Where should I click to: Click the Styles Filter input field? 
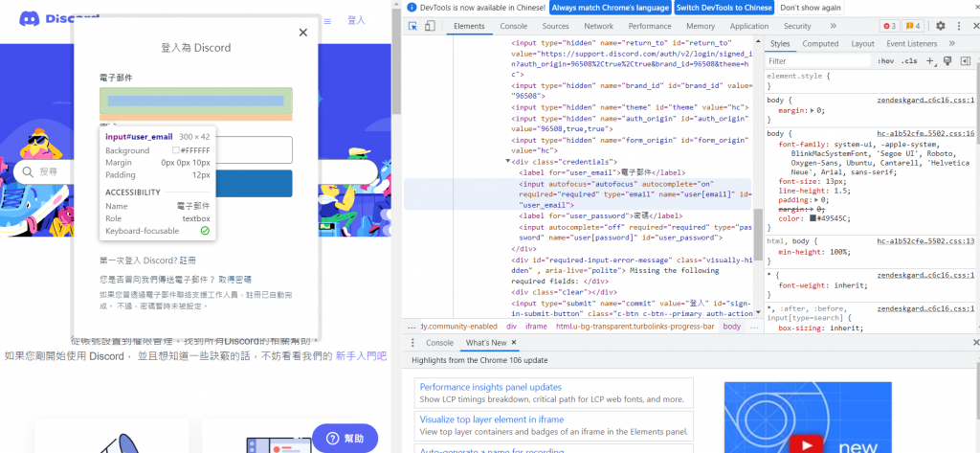817,60
